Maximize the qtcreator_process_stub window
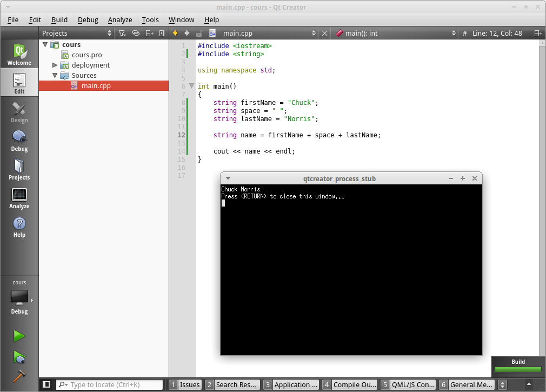Viewport: 546px width, 392px height. tap(463, 178)
